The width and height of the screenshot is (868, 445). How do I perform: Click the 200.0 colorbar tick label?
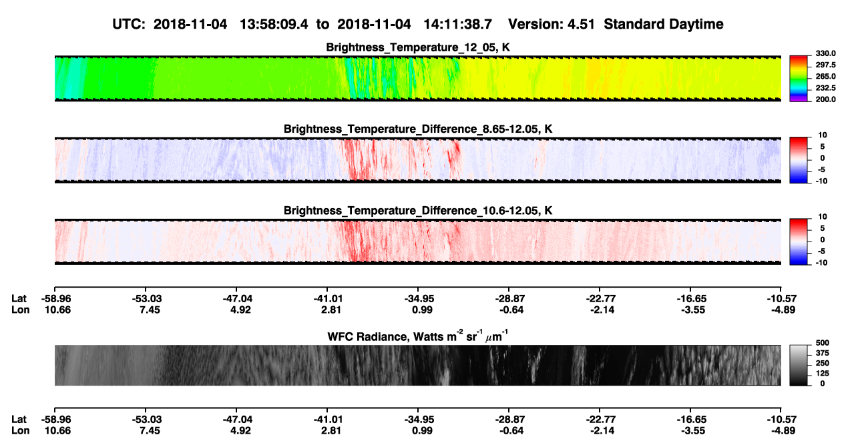825,99
